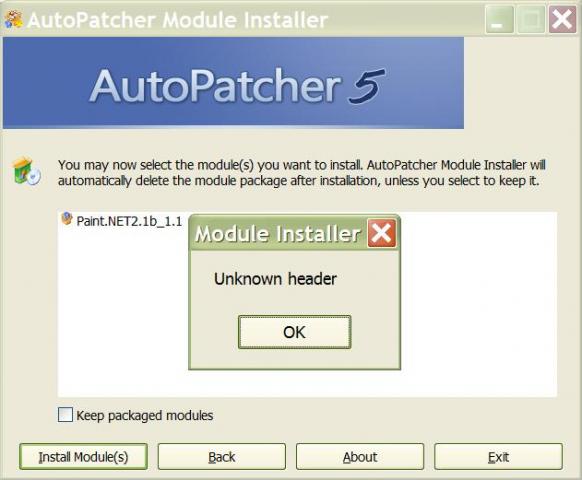This screenshot has height=480, width=582.
Task: Close the Module Installer error dialog
Action: coord(382,233)
